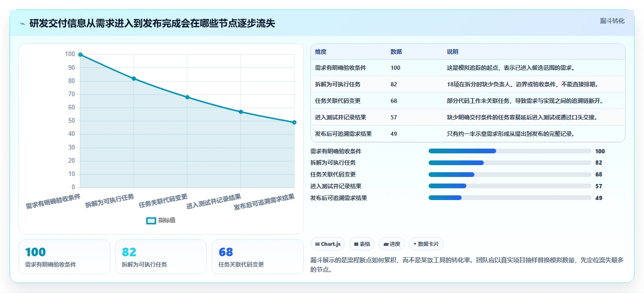This screenshot has width=644, height=293.
Task: Open the data card showing 68
Action: tap(258, 257)
